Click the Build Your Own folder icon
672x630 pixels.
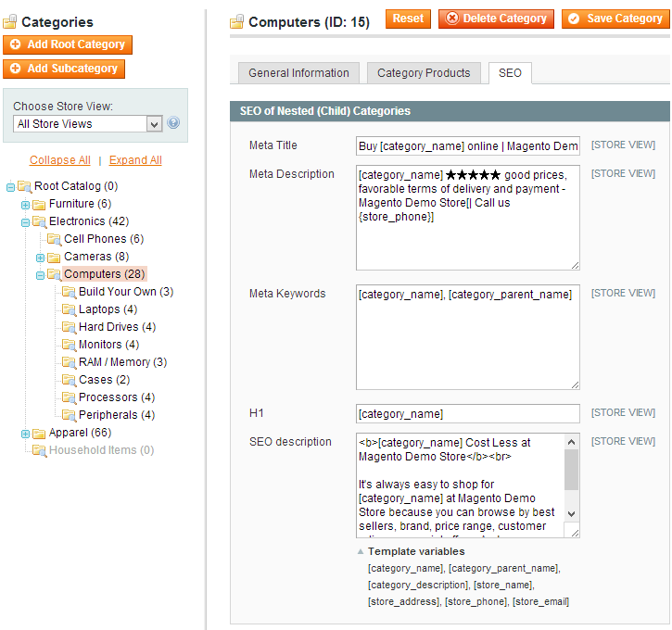point(69,292)
